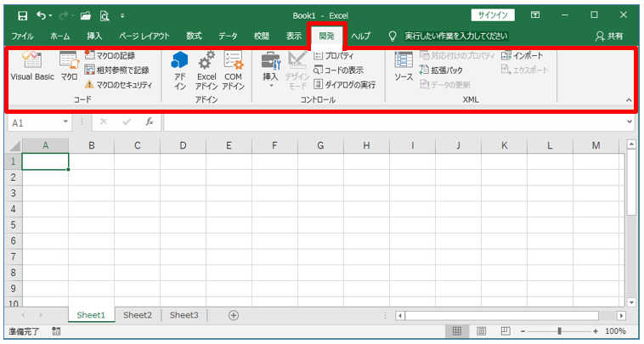Switch to Normal view in status bar
This screenshot has width=644, height=344.
click(457, 331)
